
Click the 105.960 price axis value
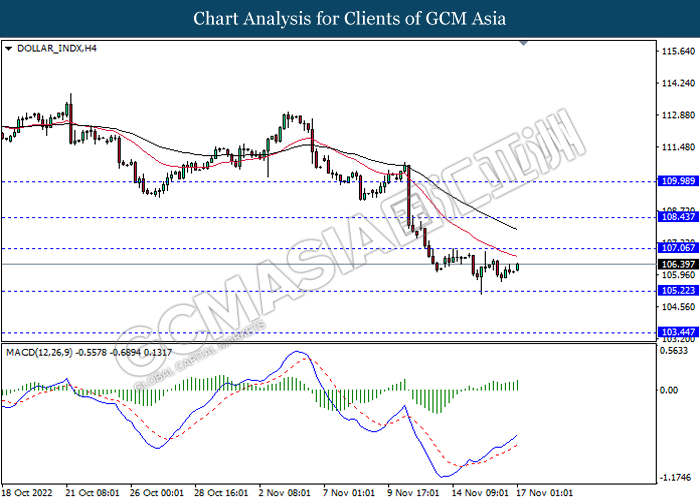[x=678, y=275]
